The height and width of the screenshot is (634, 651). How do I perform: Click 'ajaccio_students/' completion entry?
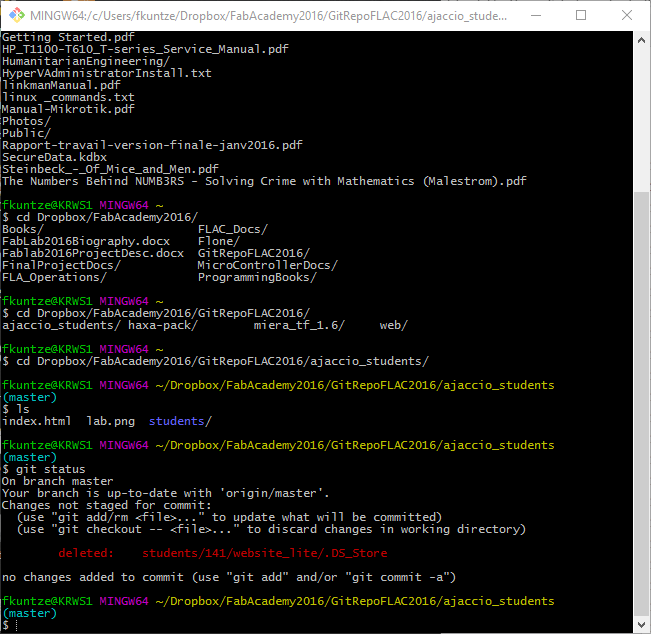tap(61, 325)
